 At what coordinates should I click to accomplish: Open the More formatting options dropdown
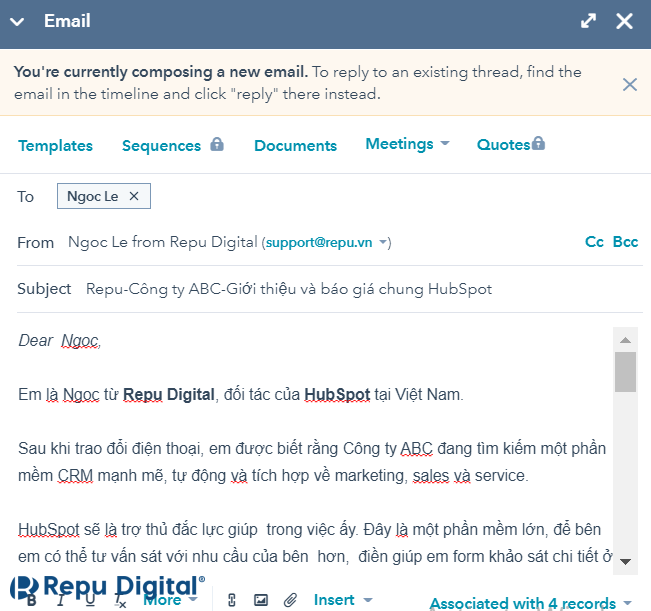(170, 600)
